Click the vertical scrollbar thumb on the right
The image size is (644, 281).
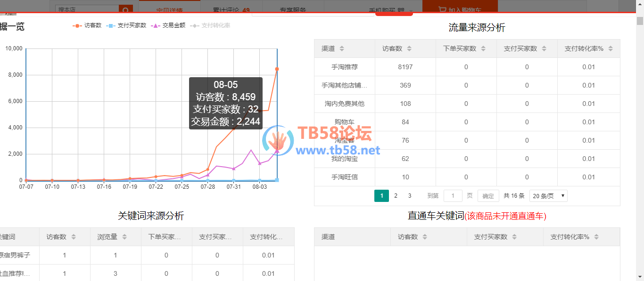click(640, 21)
